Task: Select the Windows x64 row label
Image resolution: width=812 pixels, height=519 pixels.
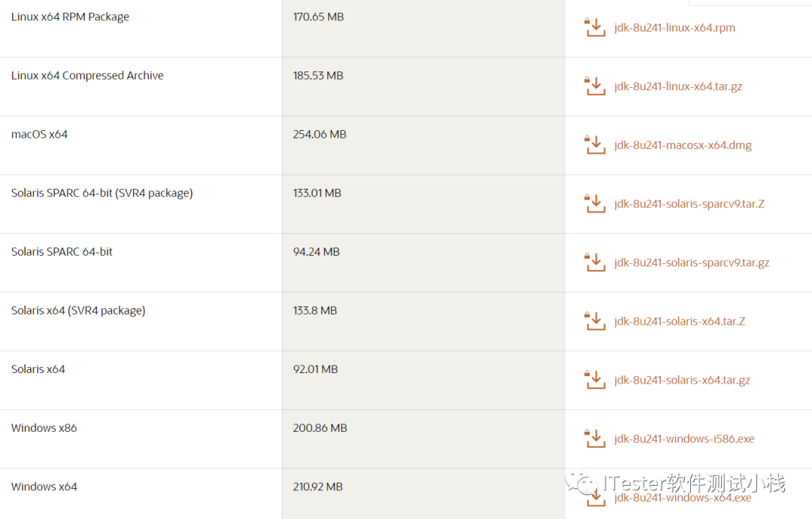Action: tap(44, 487)
